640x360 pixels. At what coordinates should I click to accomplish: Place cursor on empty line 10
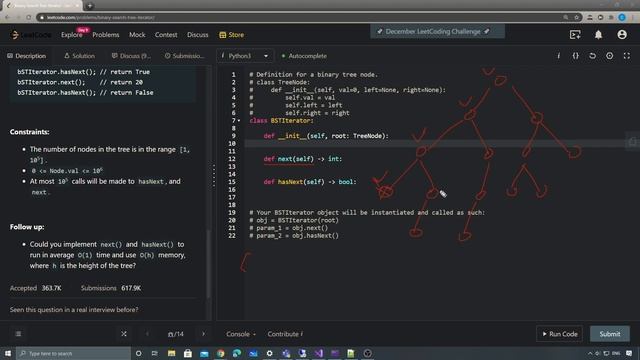click(437, 144)
